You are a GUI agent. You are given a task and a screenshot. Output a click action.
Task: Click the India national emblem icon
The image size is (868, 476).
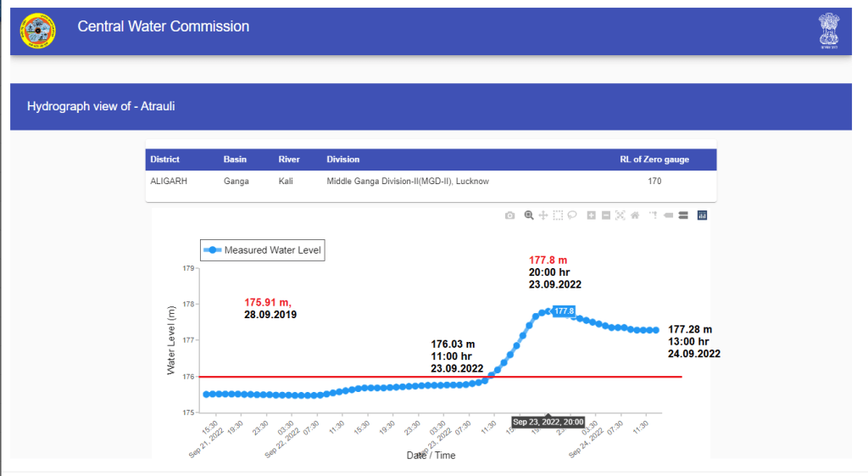point(828,31)
